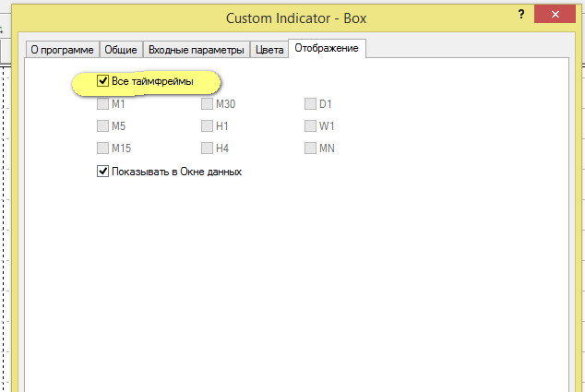Disable Показывать в Окне данных checkbox
585x392 pixels.
pos(103,171)
